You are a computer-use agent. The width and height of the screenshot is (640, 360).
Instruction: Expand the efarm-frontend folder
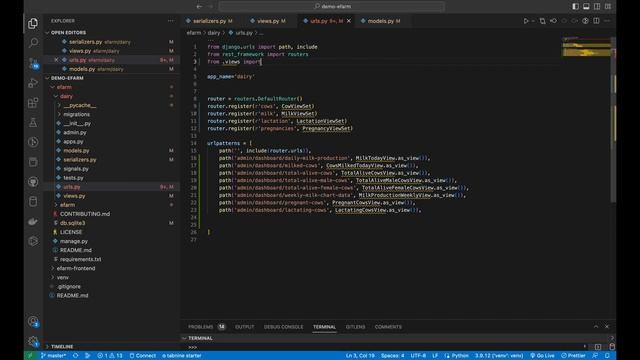tap(76, 268)
